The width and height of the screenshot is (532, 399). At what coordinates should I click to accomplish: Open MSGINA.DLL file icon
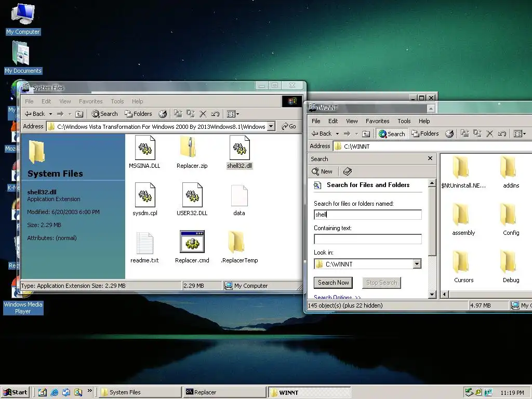(145, 148)
